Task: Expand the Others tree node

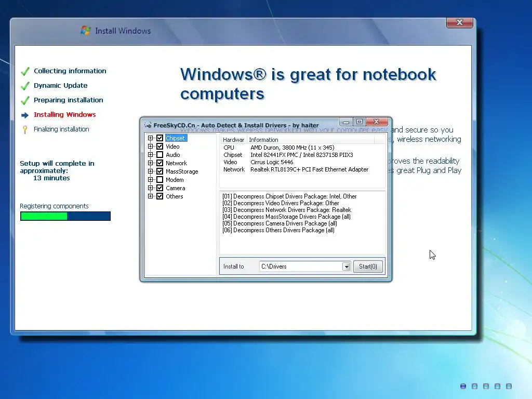Action: point(150,196)
